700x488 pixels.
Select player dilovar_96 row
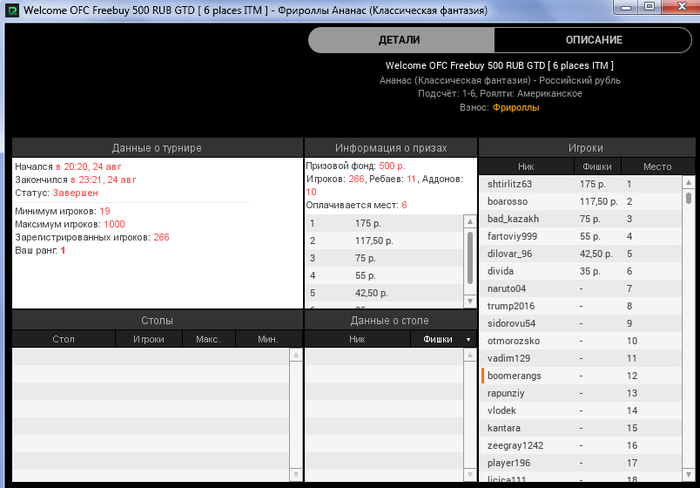coord(581,254)
